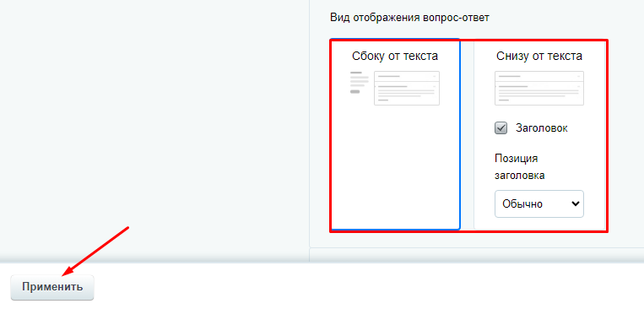Click the Позиция заголовка label text
Screen dimensions: 644x309
[520, 167]
